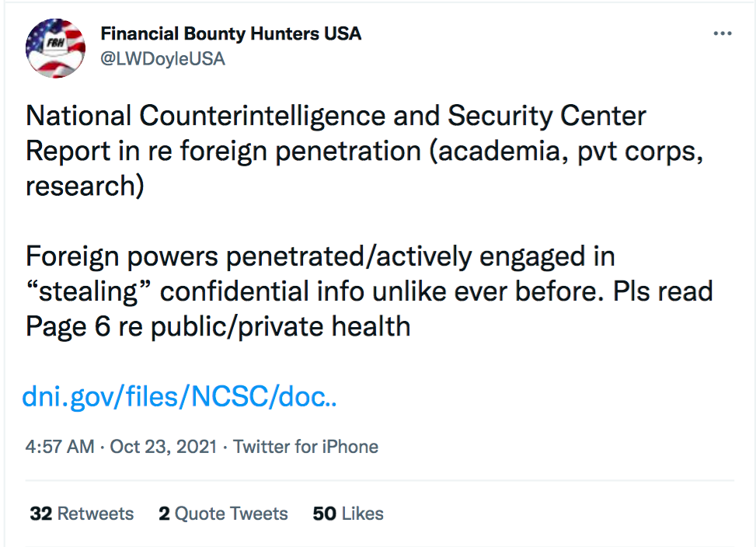View the 2 Quote Tweets list
This screenshot has width=756, height=547.
point(223,514)
